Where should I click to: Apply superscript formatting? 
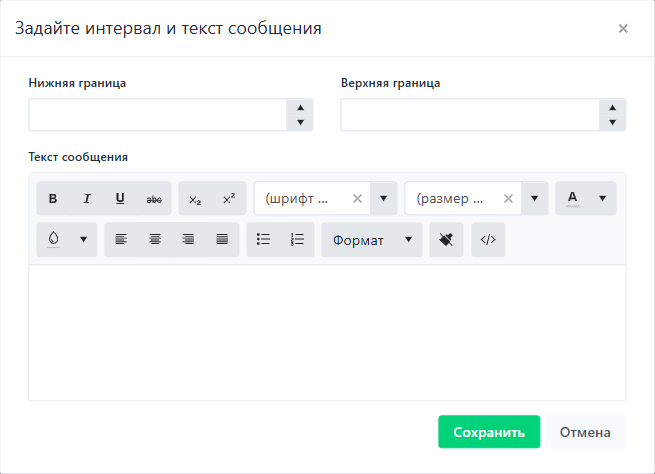pyautogui.click(x=229, y=199)
